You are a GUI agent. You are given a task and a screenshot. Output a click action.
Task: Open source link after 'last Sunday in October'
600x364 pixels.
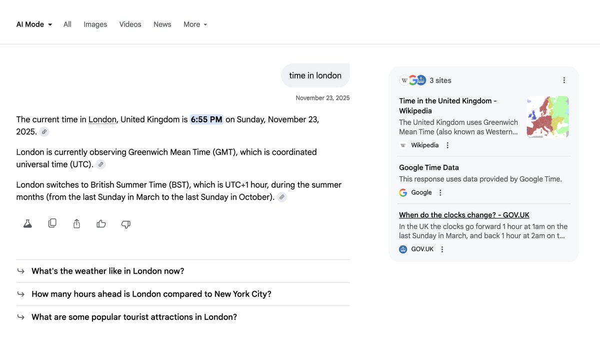pos(282,197)
